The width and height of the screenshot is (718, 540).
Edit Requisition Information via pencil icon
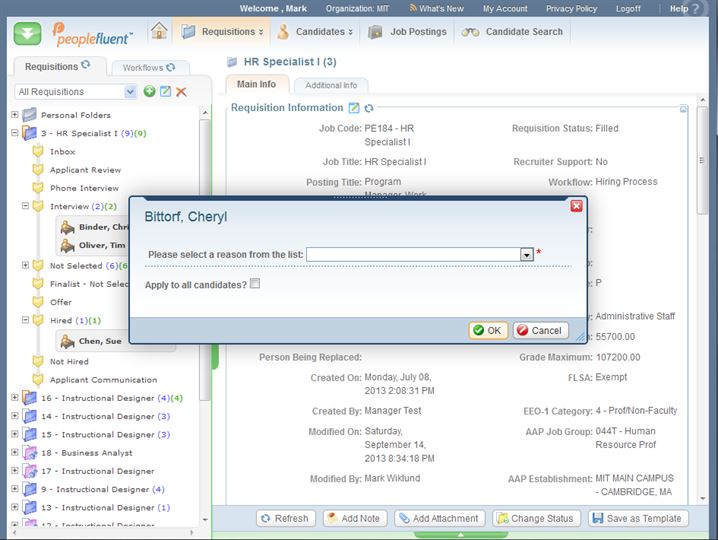[354, 108]
